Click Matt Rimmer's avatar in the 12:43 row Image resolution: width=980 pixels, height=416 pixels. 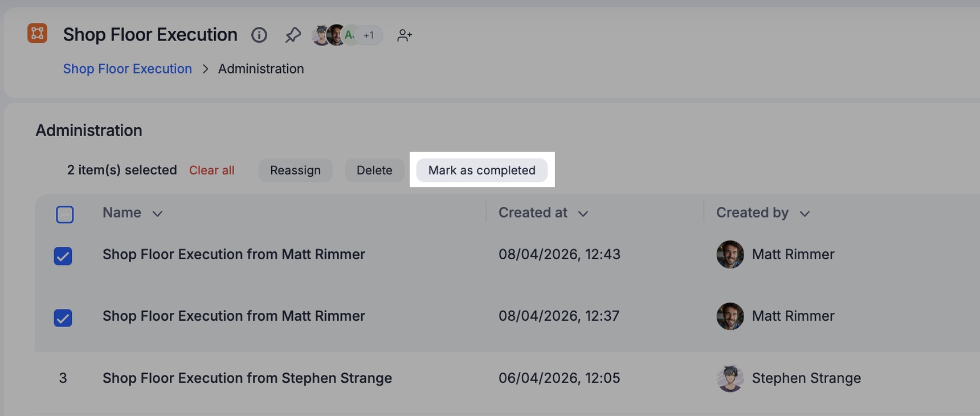[x=730, y=254]
